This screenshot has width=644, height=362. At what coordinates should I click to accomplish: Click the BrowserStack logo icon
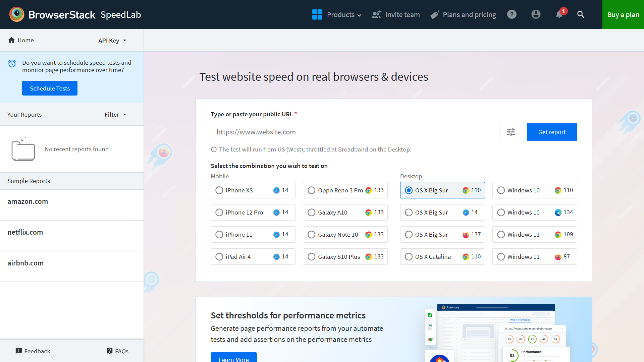click(x=16, y=14)
